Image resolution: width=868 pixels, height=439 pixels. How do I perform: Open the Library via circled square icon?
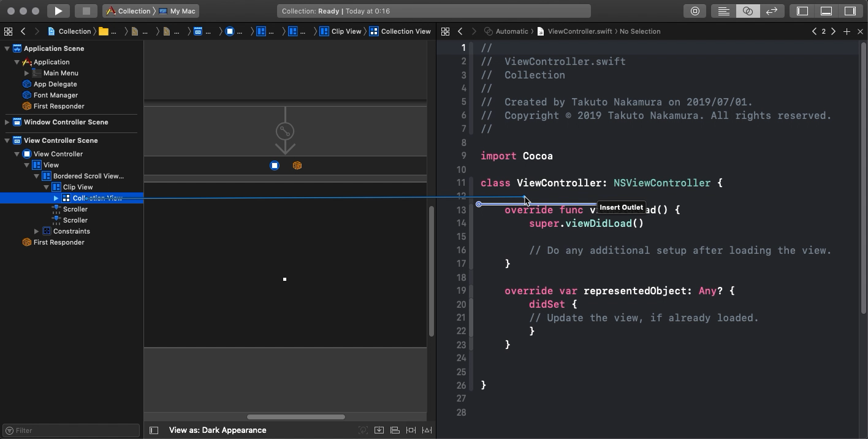(x=695, y=11)
